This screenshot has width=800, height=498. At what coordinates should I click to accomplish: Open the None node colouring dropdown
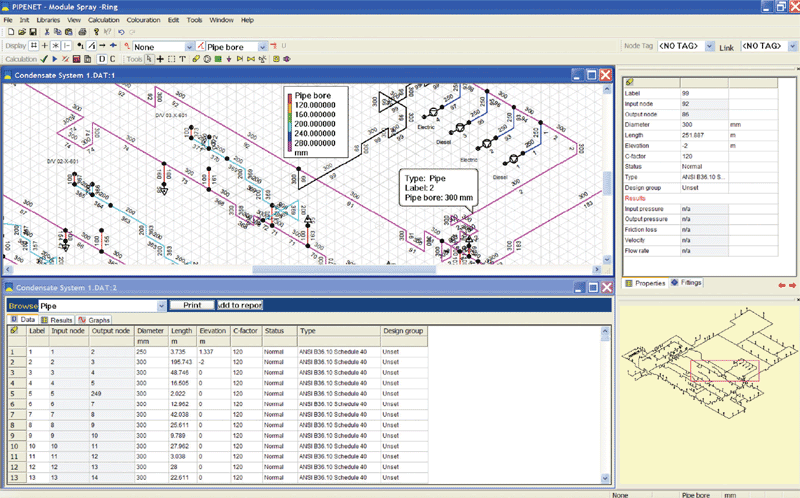[189, 47]
